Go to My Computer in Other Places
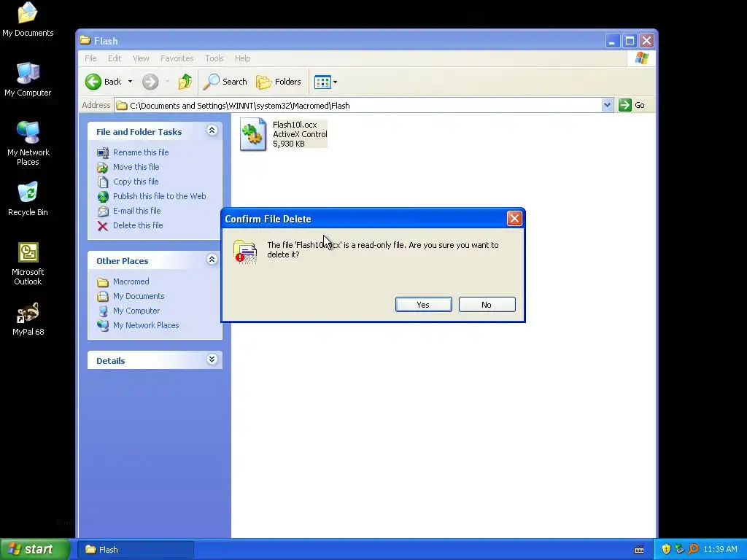 (x=136, y=311)
